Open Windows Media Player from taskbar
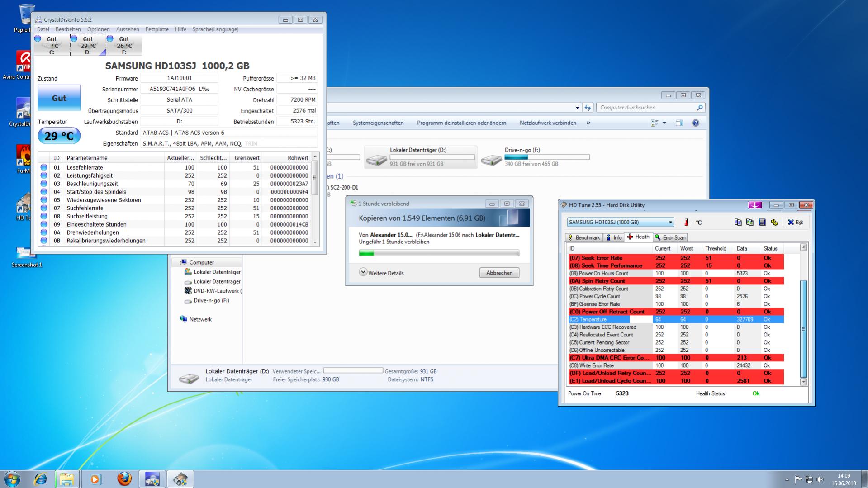 [x=95, y=479]
